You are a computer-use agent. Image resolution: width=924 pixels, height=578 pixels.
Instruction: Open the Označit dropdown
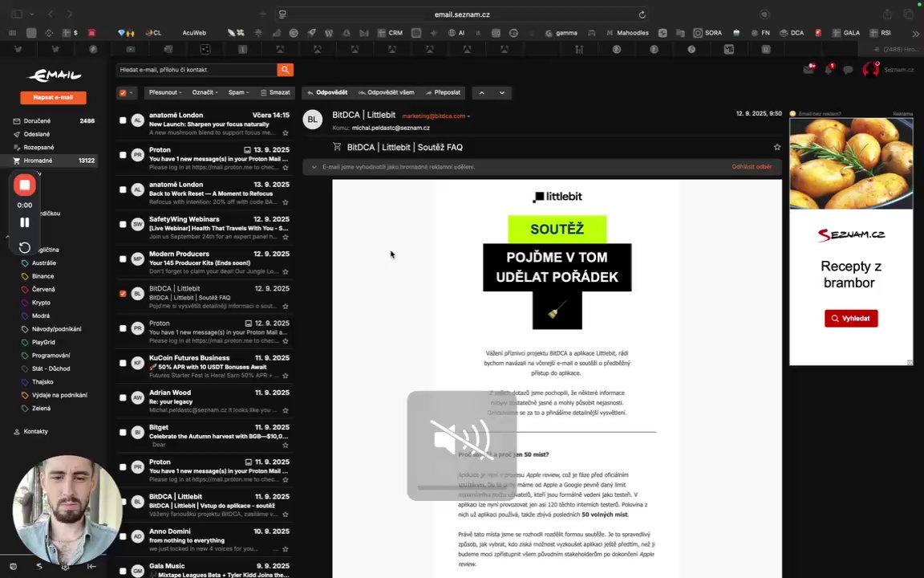pos(205,92)
